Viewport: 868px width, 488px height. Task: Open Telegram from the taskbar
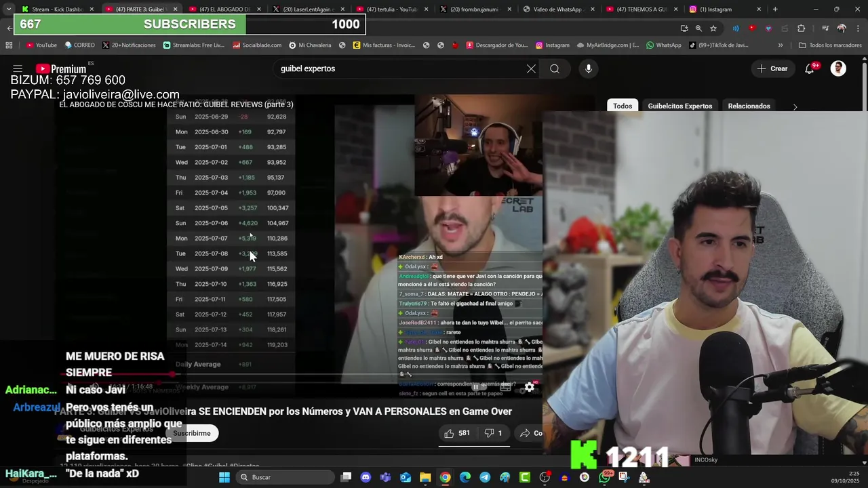point(485,477)
